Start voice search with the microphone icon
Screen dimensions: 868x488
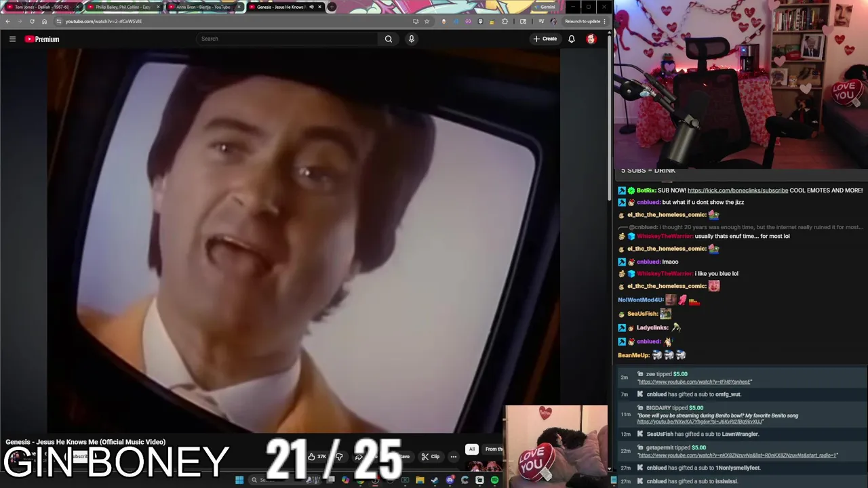[411, 39]
